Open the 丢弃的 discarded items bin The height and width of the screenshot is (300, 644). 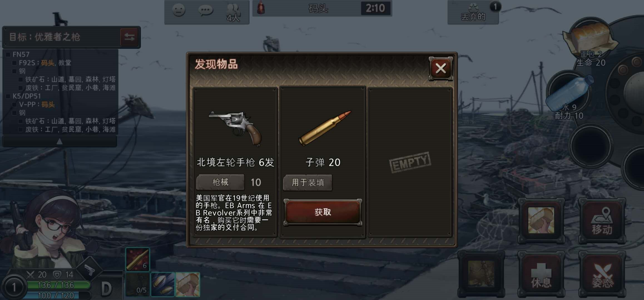[x=473, y=12]
